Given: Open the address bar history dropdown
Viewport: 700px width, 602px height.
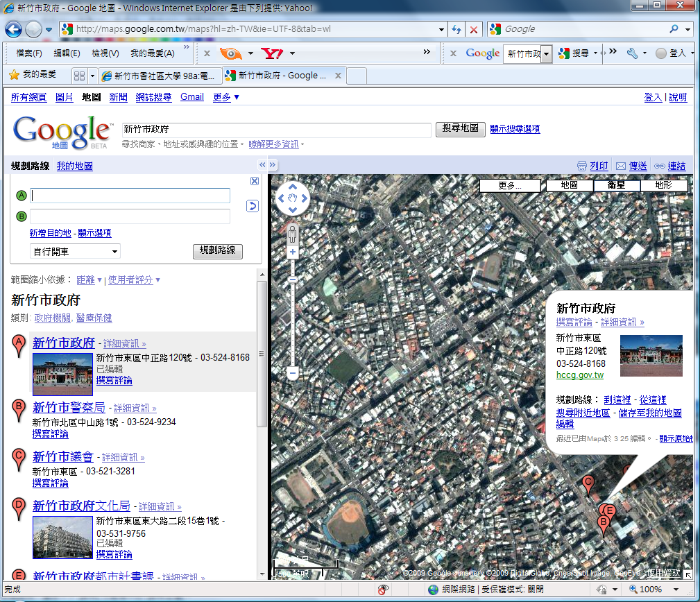Looking at the screenshot, I should (x=441, y=29).
